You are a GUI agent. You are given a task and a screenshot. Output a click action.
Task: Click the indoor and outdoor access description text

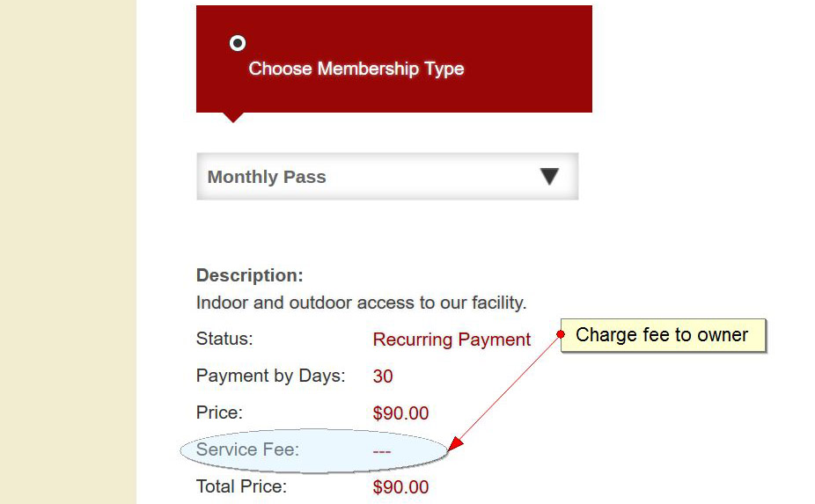(361, 303)
